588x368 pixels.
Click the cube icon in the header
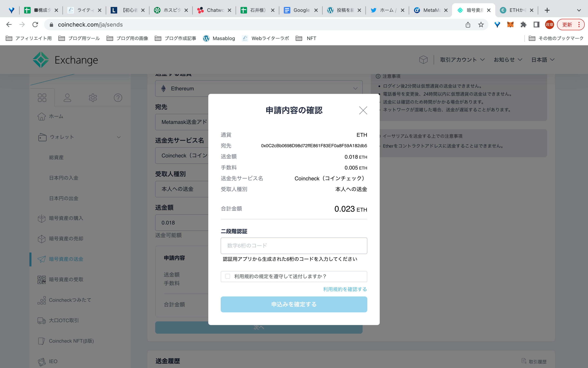[423, 60]
